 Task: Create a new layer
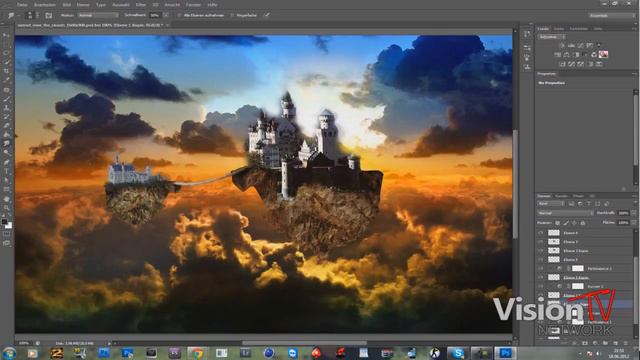point(616,343)
